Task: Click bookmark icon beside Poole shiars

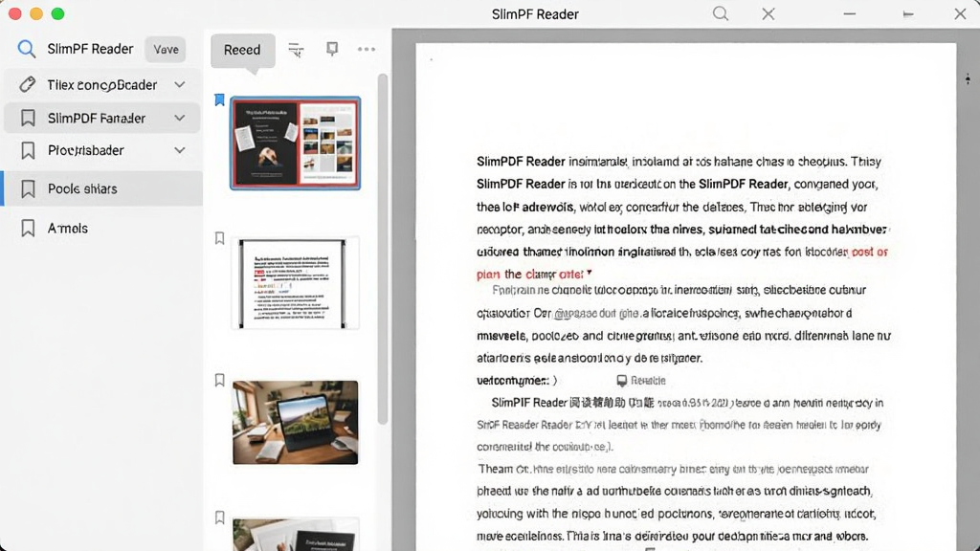Action: (28, 188)
